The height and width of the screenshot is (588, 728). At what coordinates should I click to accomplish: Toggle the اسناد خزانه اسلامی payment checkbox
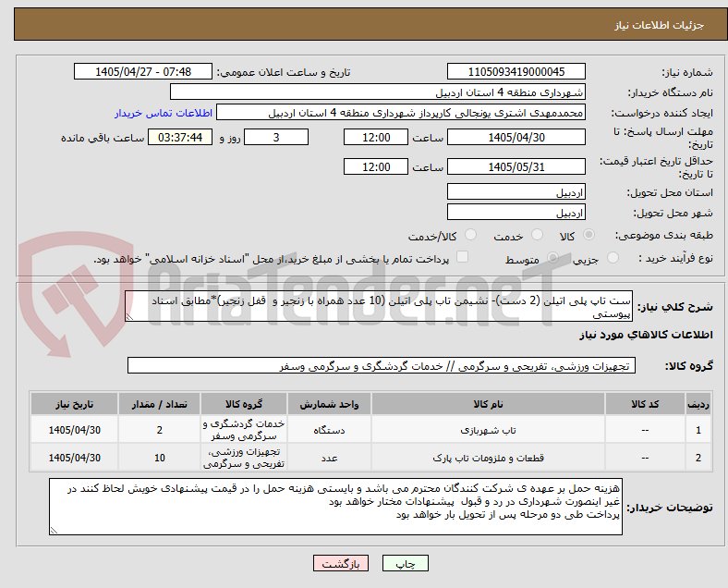(x=463, y=257)
